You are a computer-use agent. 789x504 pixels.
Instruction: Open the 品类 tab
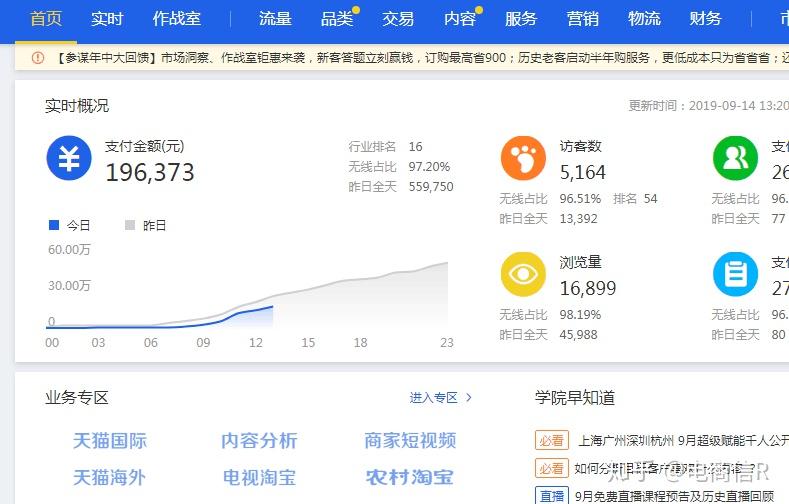tap(337, 19)
